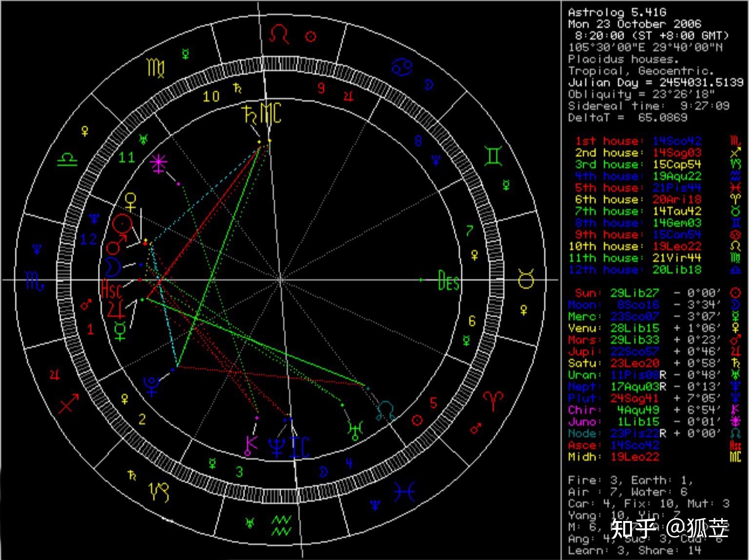Screen dimensions: 749x560
Task: Click house number 8 in the wheel
Action: (418, 141)
